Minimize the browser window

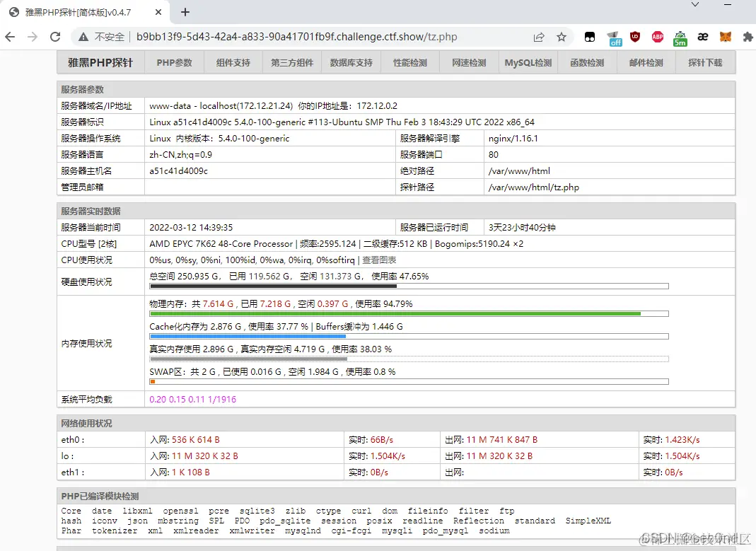728,4
